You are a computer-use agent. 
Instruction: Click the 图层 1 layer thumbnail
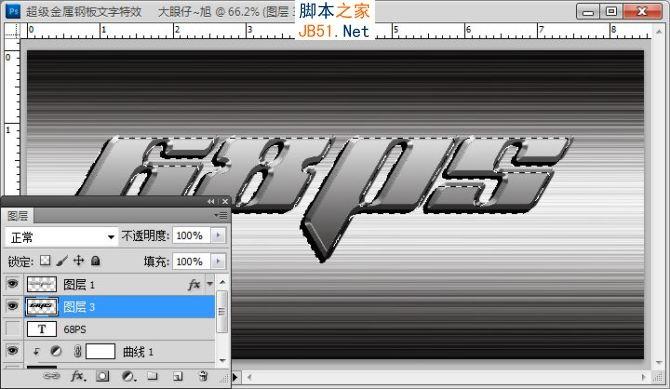click(x=42, y=284)
